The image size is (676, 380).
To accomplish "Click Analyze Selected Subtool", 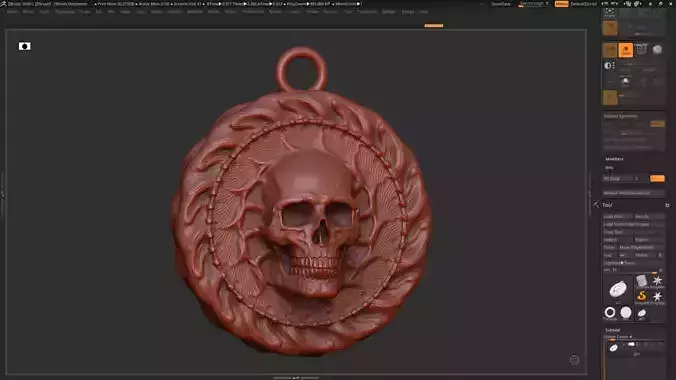I will pos(633,193).
